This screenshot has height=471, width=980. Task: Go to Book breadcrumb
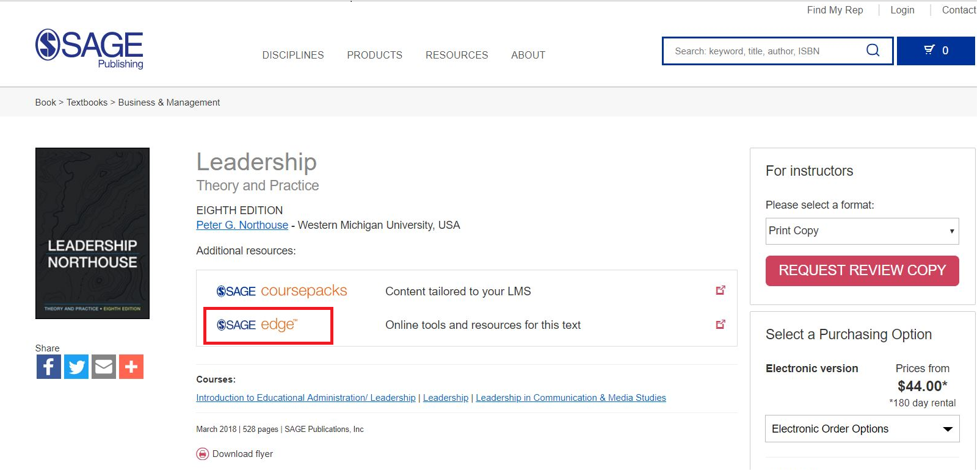click(45, 102)
